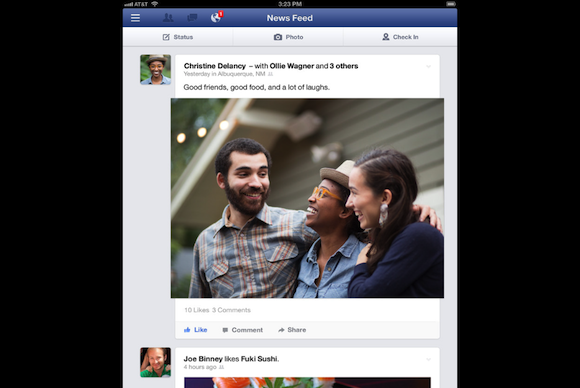This screenshot has width=580, height=388.
Task: Tap the camera icon beside Photo
Action: (x=278, y=37)
